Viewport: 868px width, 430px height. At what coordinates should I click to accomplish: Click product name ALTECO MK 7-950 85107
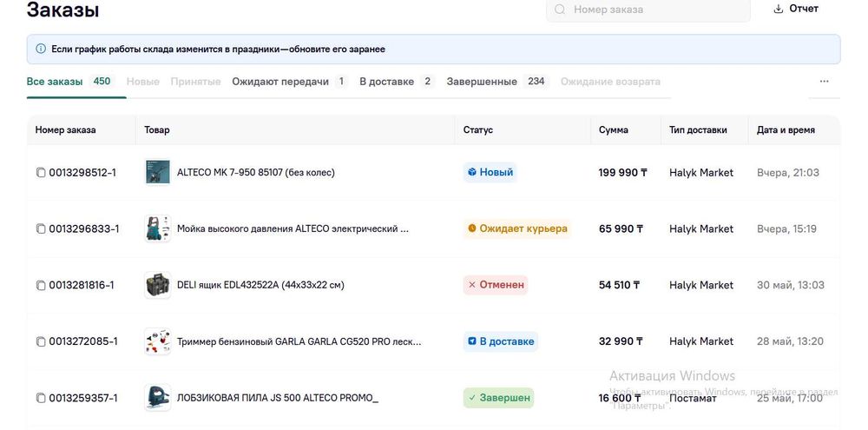click(256, 172)
